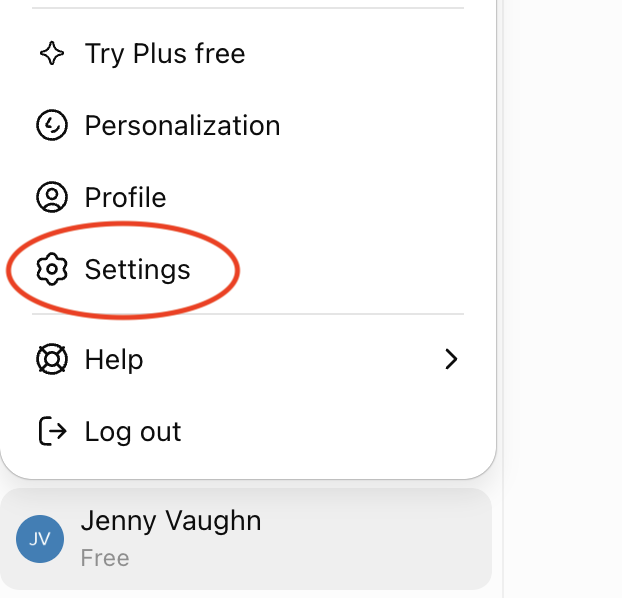Image resolution: width=622 pixels, height=598 pixels.
Task: Open the Help menu entry text
Action: [114, 359]
